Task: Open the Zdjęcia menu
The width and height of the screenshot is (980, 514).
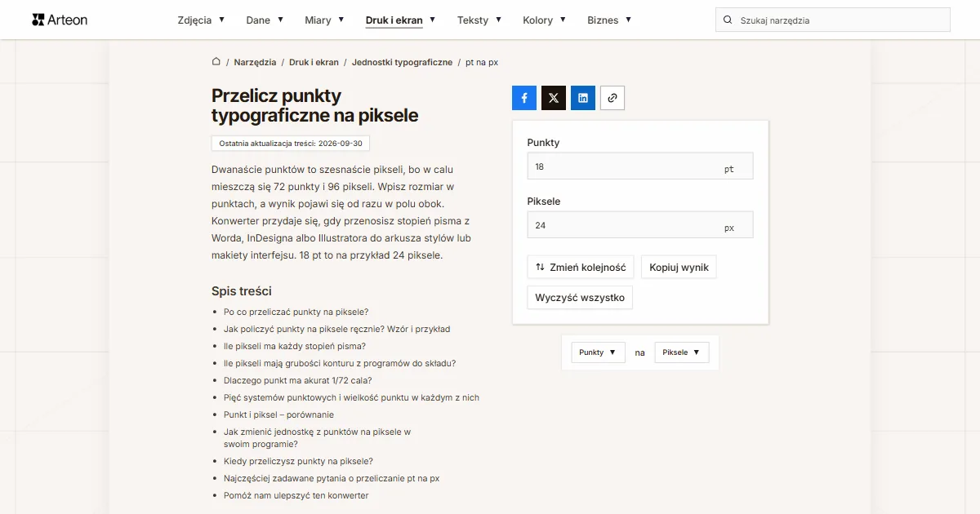Action: (201, 20)
